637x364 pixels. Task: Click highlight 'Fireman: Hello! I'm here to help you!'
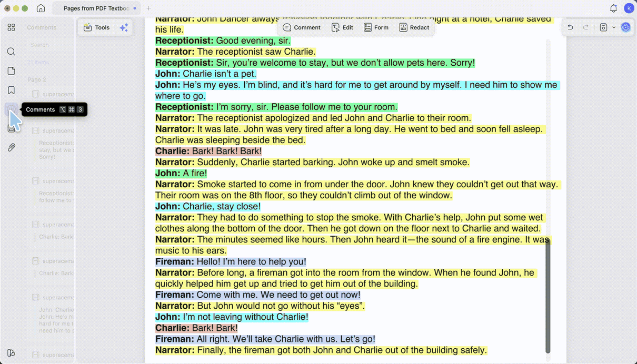[231, 261]
